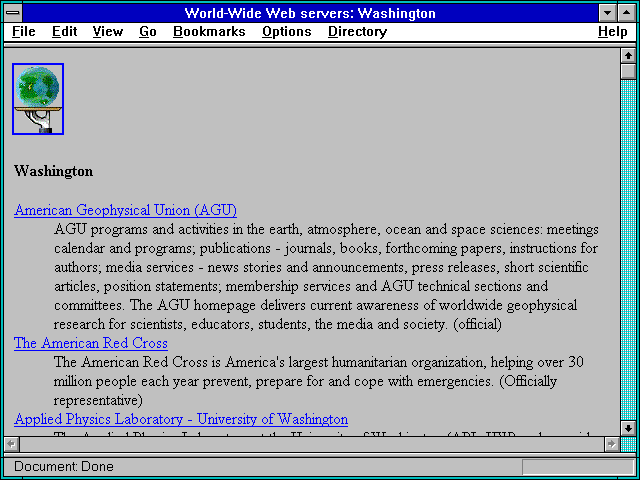
Task: Click the vertical scrollbar thumb
Action: pyautogui.click(x=628, y=71)
